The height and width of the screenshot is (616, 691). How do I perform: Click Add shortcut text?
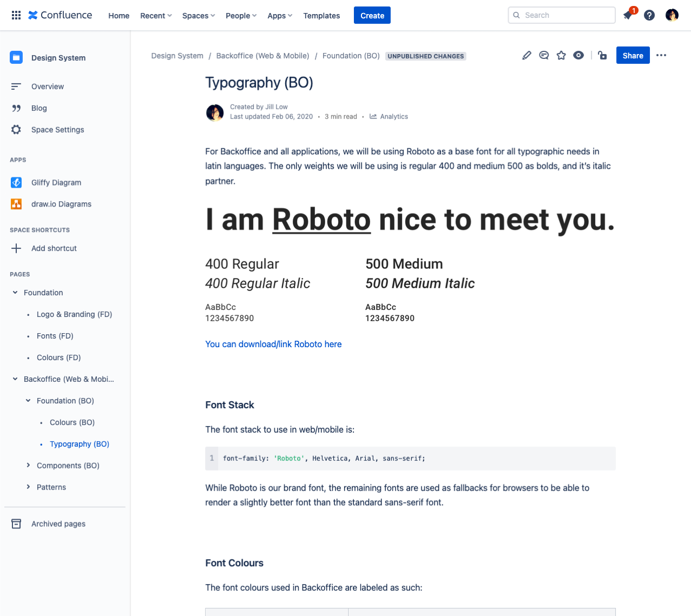54,248
